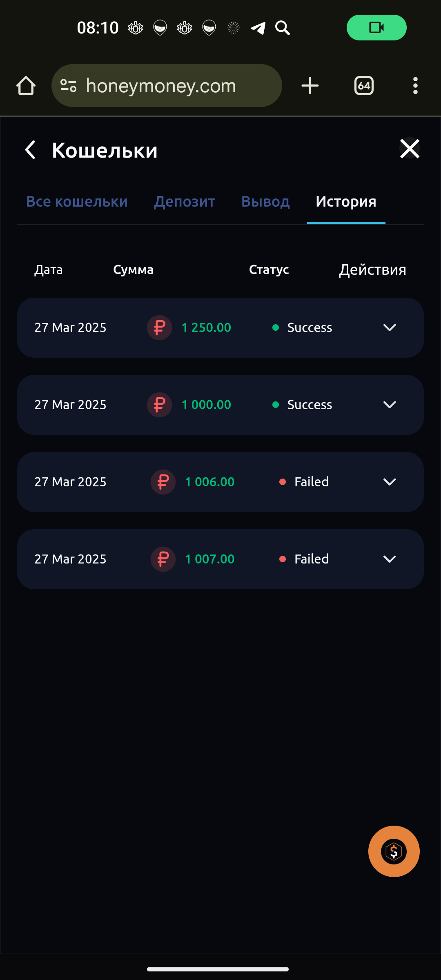Switch to the Депозит tab
The width and height of the screenshot is (441, 980).
click(x=185, y=202)
